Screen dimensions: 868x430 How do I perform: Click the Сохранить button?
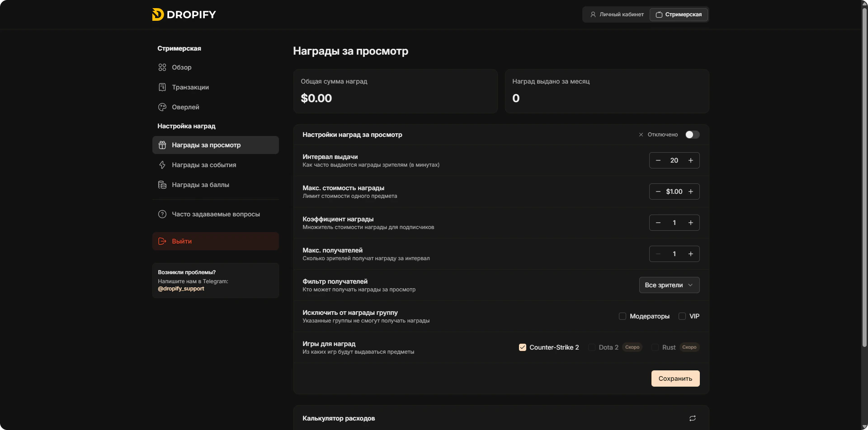[675, 379]
